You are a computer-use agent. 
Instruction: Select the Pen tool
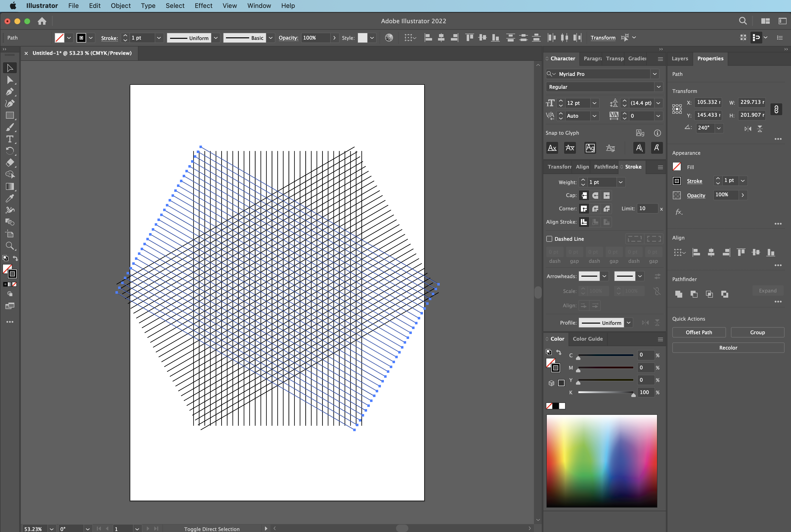coord(10,92)
